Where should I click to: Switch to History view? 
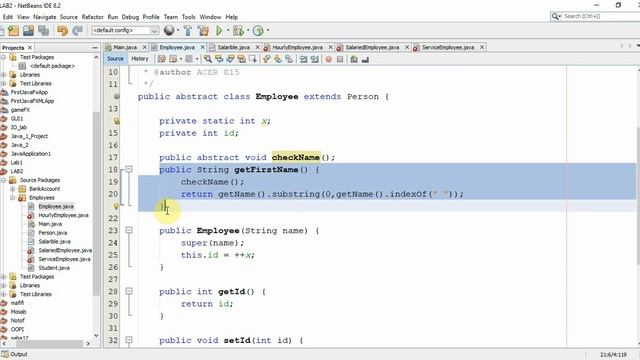[140, 59]
